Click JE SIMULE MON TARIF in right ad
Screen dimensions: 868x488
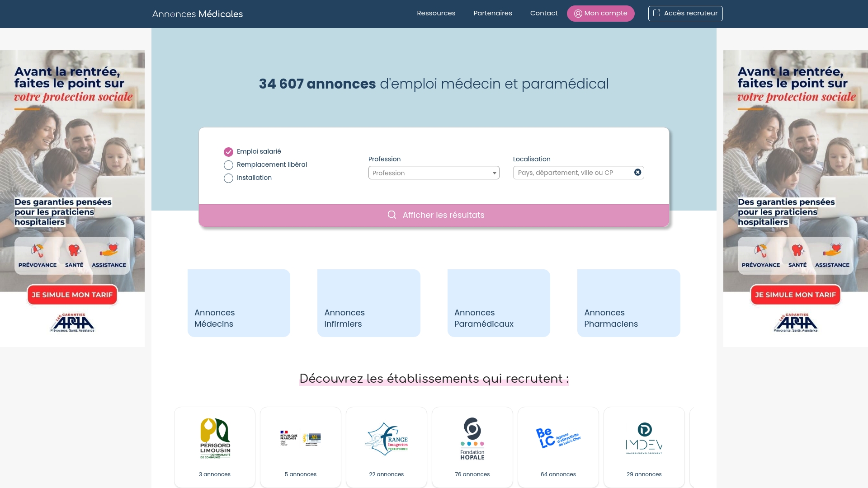tap(796, 295)
